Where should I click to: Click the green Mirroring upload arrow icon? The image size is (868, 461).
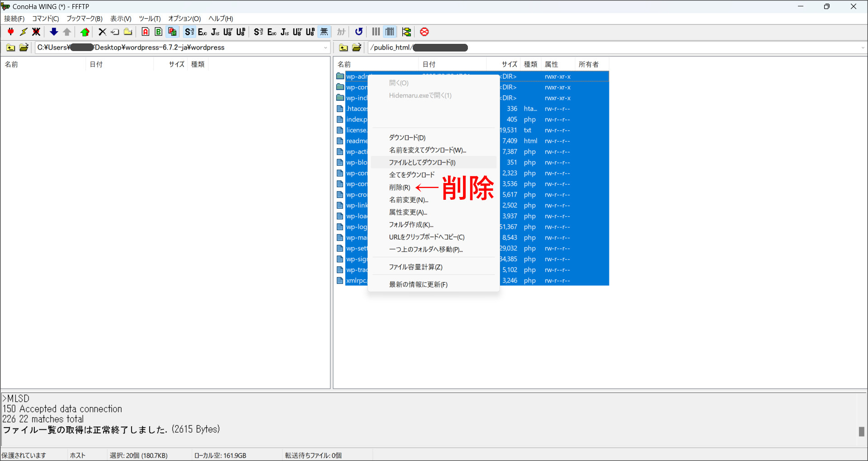point(85,32)
